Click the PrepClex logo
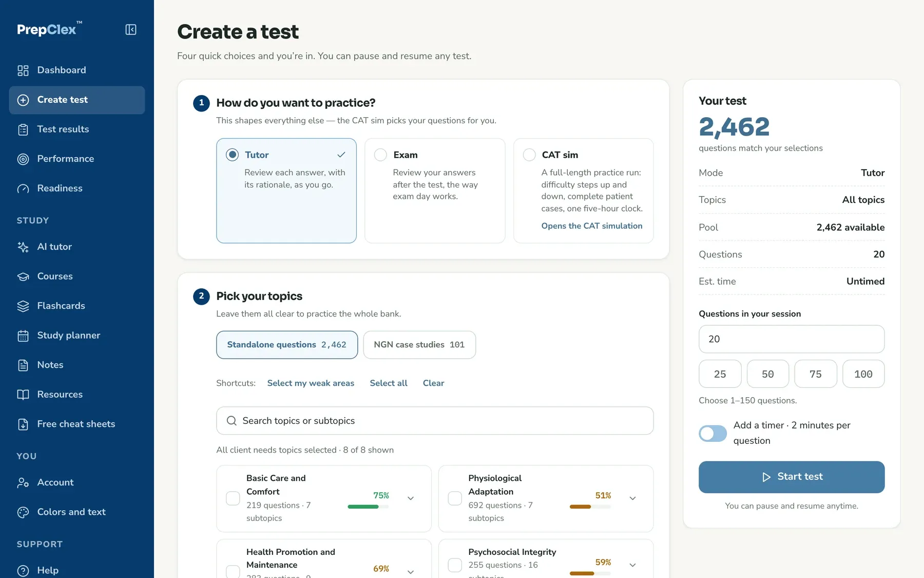Viewport: 924px width, 578px height. click(x=49, y=29)
